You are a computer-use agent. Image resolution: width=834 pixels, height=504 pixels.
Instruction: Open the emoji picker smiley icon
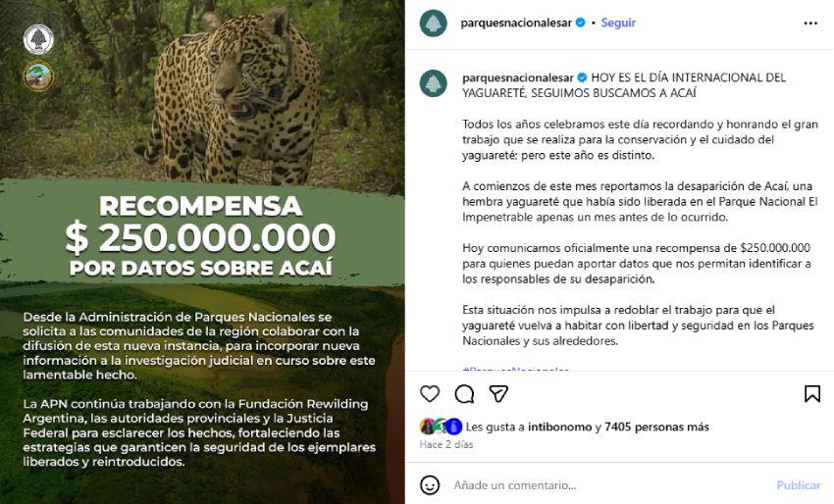point(430,484)
